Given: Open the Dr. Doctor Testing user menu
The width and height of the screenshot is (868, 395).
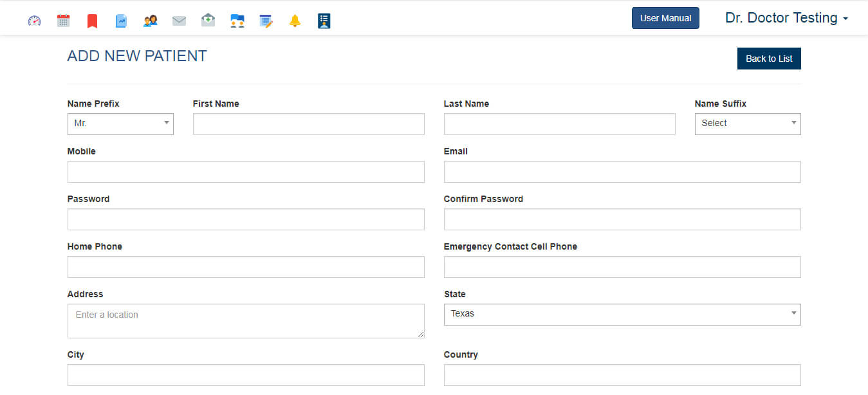Looking at the screenshot, I should point(786,18).
